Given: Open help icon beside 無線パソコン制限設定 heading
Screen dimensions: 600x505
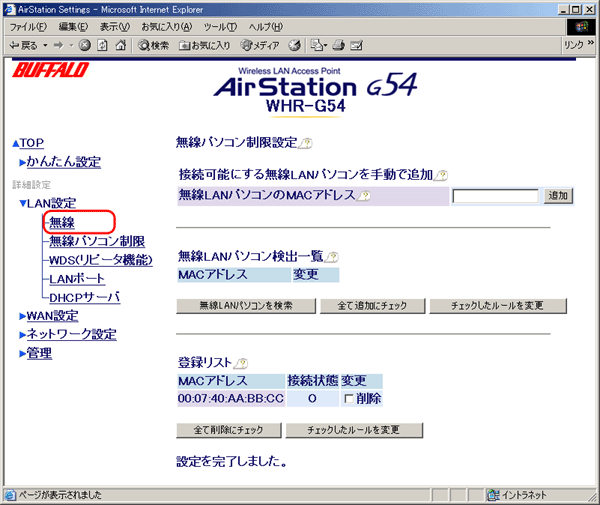Looking at the screenshot, I should pos(306,143).
